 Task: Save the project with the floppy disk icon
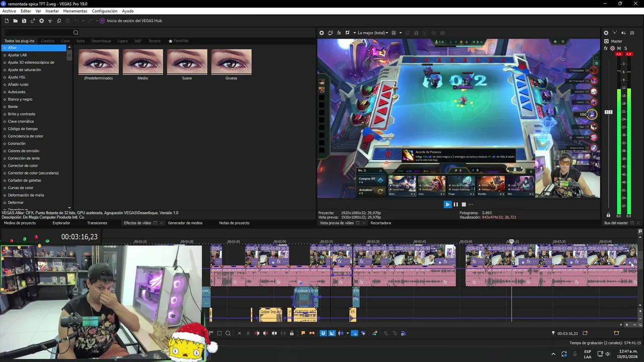pyautogui.click(x=24, y=21)
